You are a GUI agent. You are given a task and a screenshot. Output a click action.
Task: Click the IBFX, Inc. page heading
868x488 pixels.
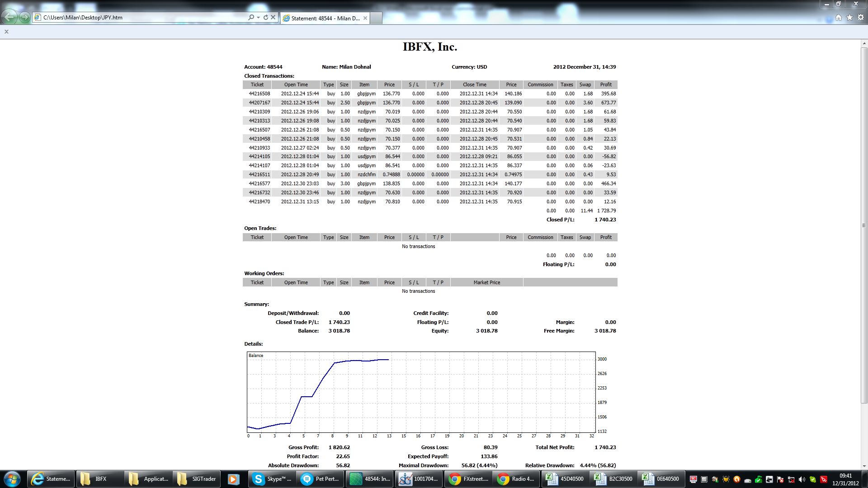pos(430,47)
